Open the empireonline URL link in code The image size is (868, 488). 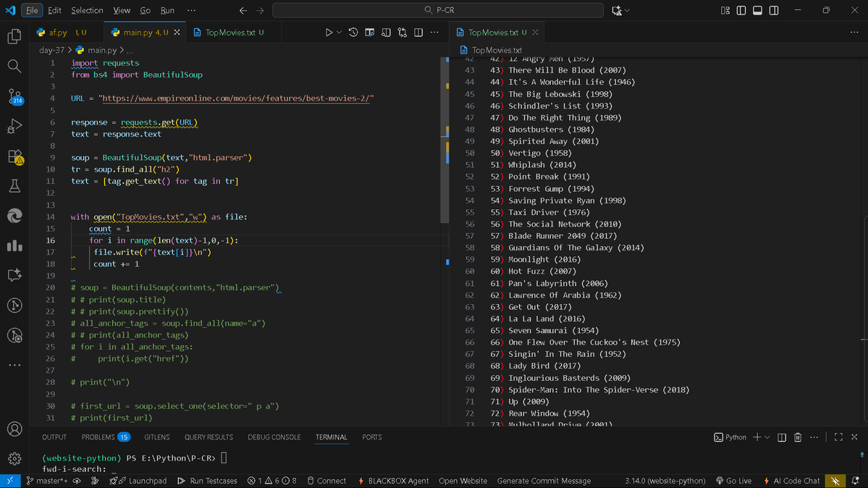click(x=236, y=98)
